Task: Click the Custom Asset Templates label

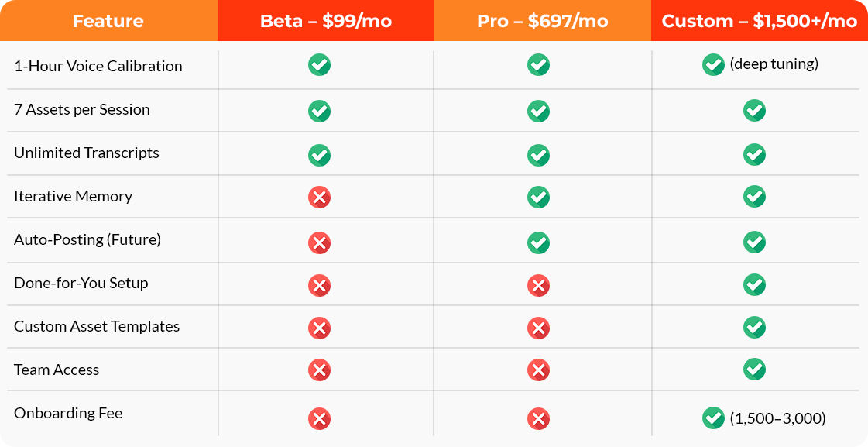Action: 97,327
